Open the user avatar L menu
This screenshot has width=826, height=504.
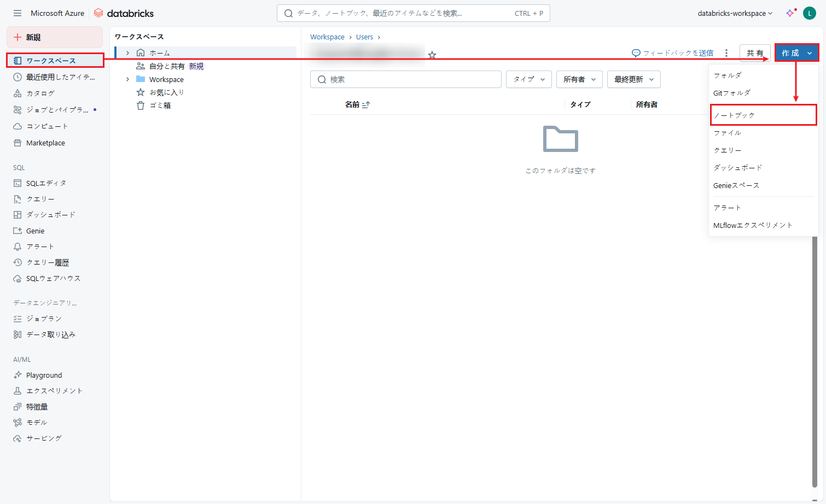pyautogui.click(x=810, y=13)
